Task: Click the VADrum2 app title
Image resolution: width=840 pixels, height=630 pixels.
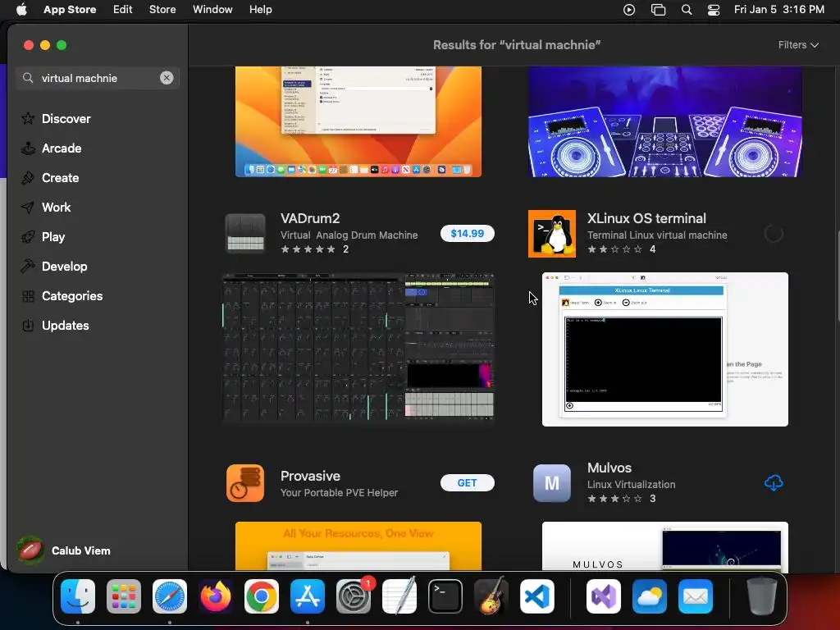Action: point(310,218)
